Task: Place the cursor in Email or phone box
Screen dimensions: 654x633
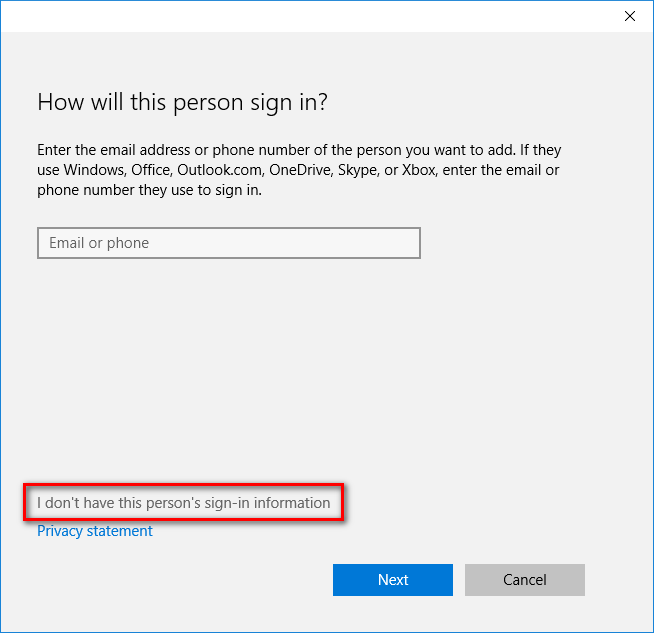Action: click(x=229, y=243)
